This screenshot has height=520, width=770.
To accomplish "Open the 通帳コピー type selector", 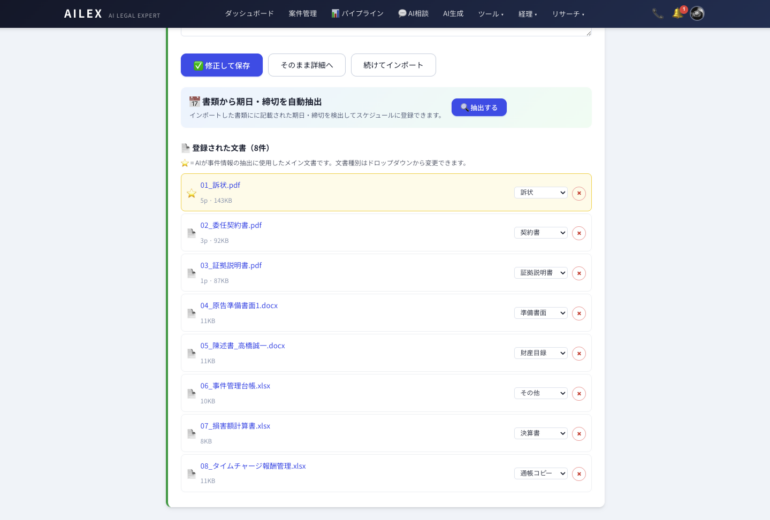I will click(540, 473).
